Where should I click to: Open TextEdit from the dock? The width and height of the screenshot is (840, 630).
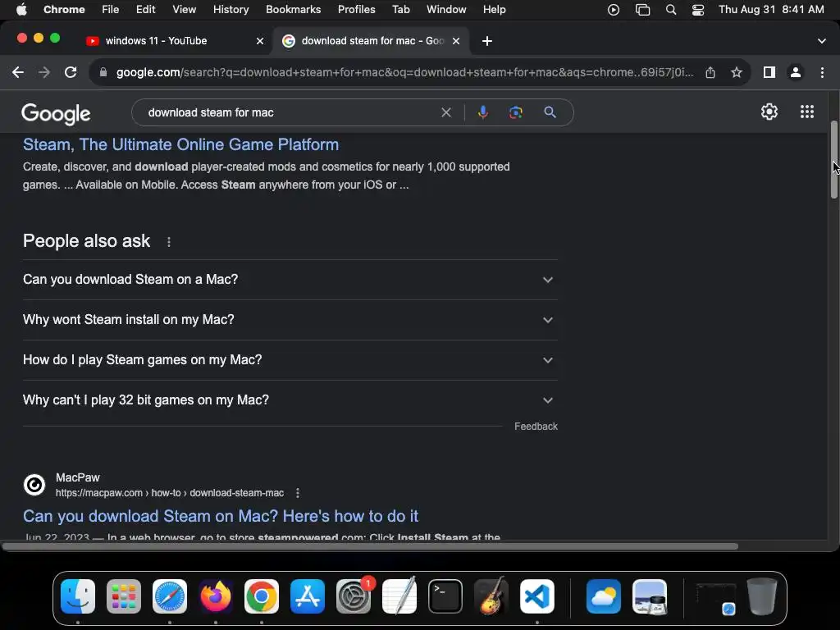399,596
